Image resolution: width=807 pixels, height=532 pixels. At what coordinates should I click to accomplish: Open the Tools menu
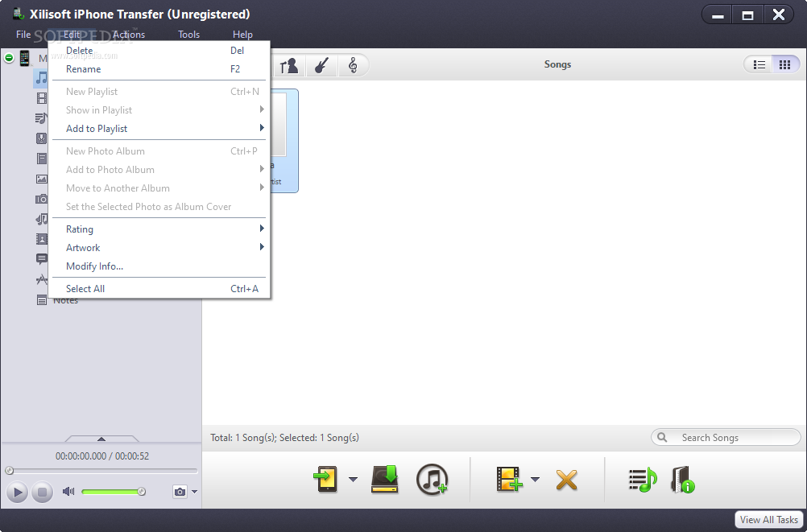point(189,35)
